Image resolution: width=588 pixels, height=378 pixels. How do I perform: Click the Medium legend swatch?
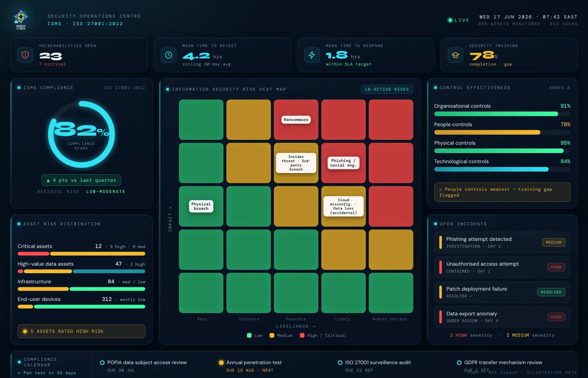(272, 335)
